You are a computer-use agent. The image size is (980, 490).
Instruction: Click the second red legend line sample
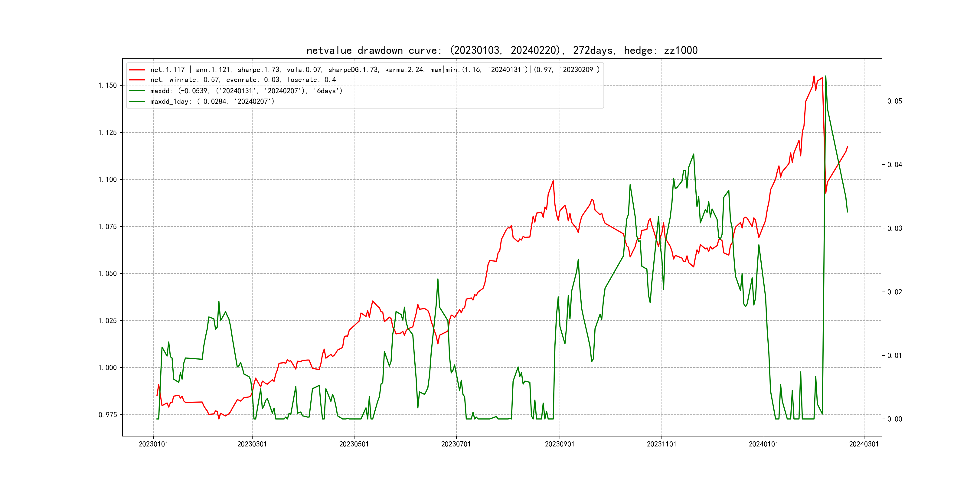[137, 80]
